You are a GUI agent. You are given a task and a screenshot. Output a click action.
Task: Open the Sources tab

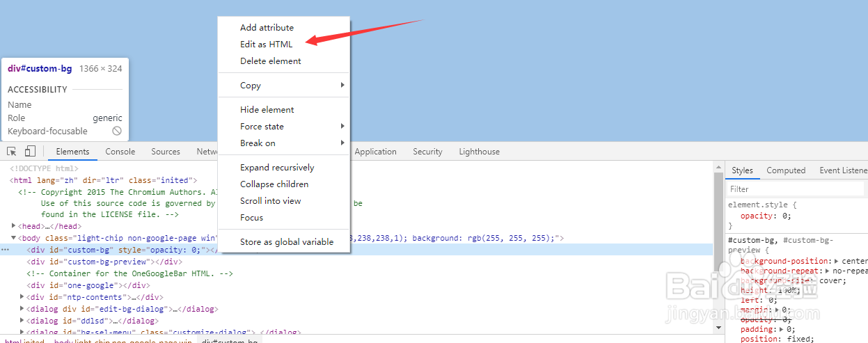(166, 152)
